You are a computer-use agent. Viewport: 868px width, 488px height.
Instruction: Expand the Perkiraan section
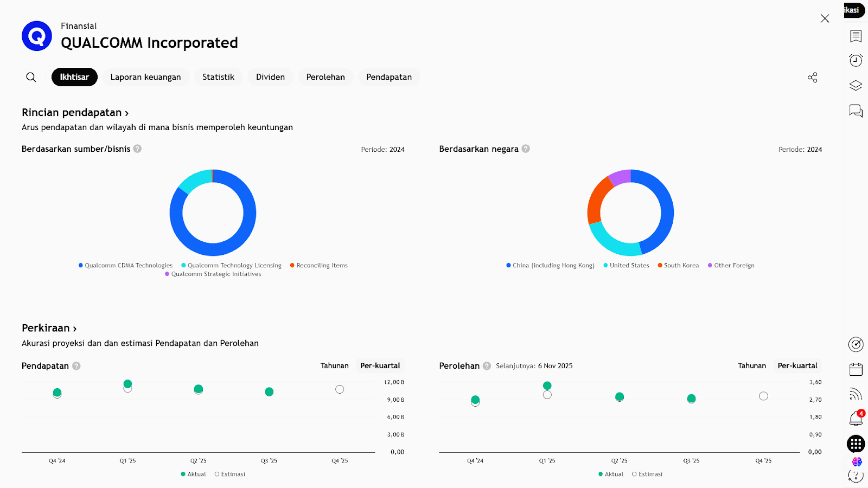tap(49, 328)
